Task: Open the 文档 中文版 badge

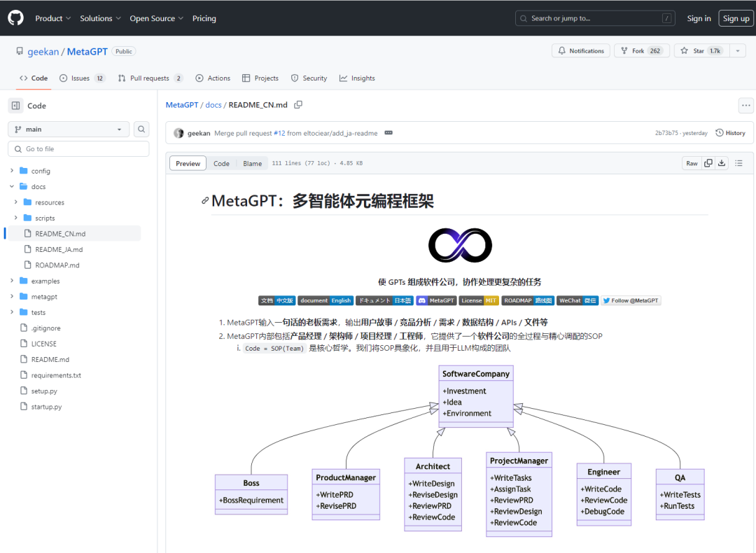Action: (276, 300)
